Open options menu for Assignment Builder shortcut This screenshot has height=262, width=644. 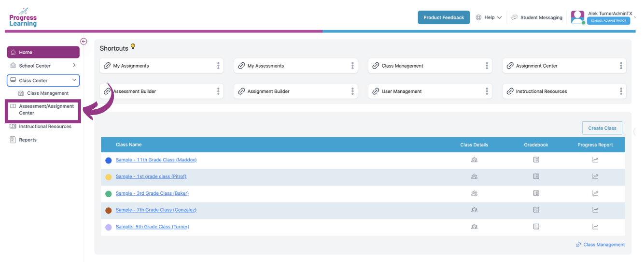[352, 91]
